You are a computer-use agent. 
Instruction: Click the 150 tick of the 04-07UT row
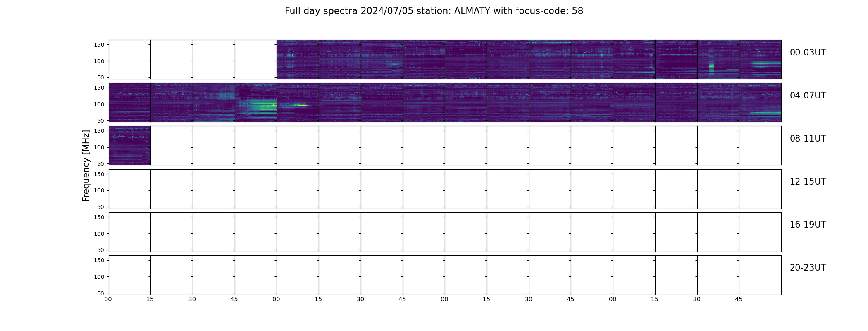pos(99,88)
